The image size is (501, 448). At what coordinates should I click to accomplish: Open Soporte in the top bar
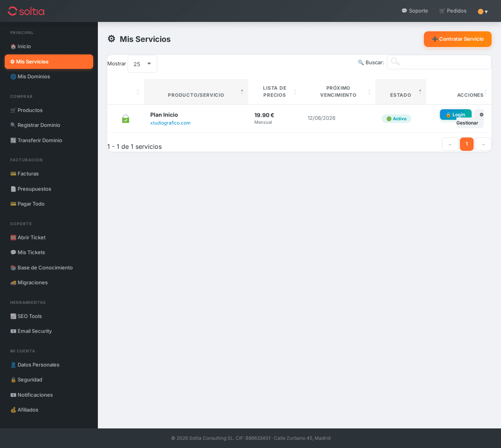[x=414, y=11]
